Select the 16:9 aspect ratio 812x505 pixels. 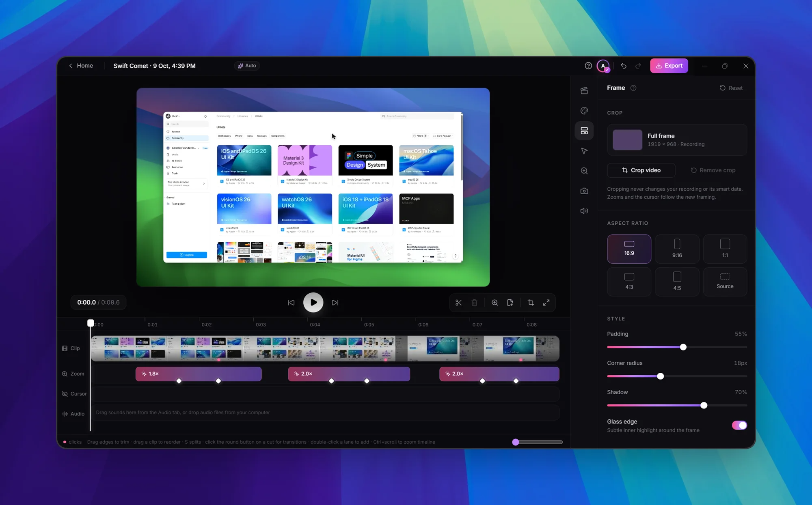[629, 249]
